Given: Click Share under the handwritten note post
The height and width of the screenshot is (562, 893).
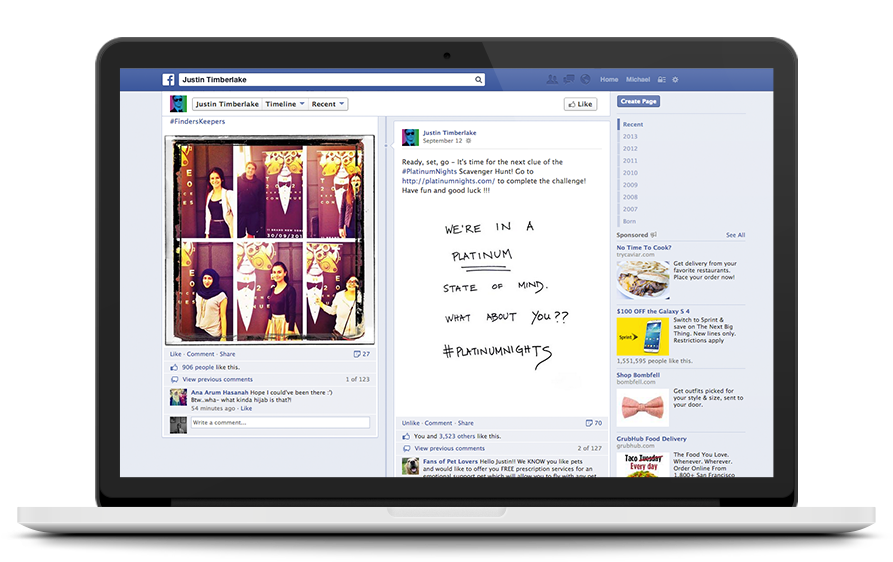Looking at the screenshot, I should (x=465, y=423).
